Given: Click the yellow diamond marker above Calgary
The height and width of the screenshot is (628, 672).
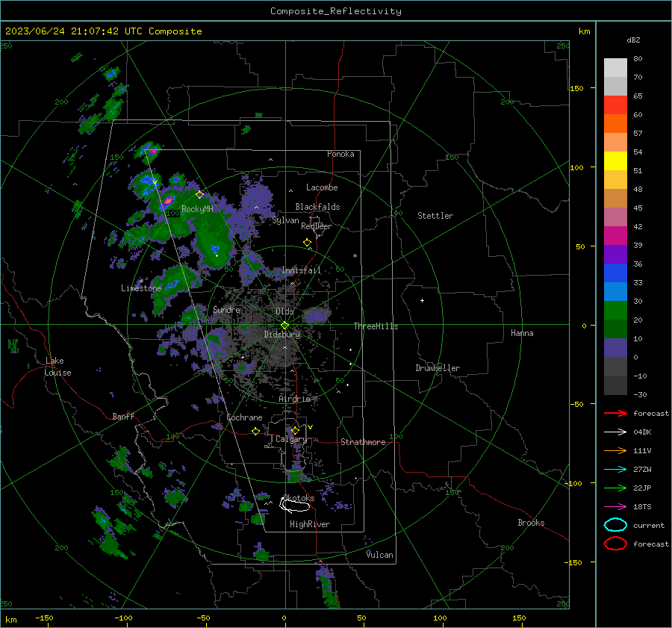Looking at the screenshot, I should (x=295, y=430).
